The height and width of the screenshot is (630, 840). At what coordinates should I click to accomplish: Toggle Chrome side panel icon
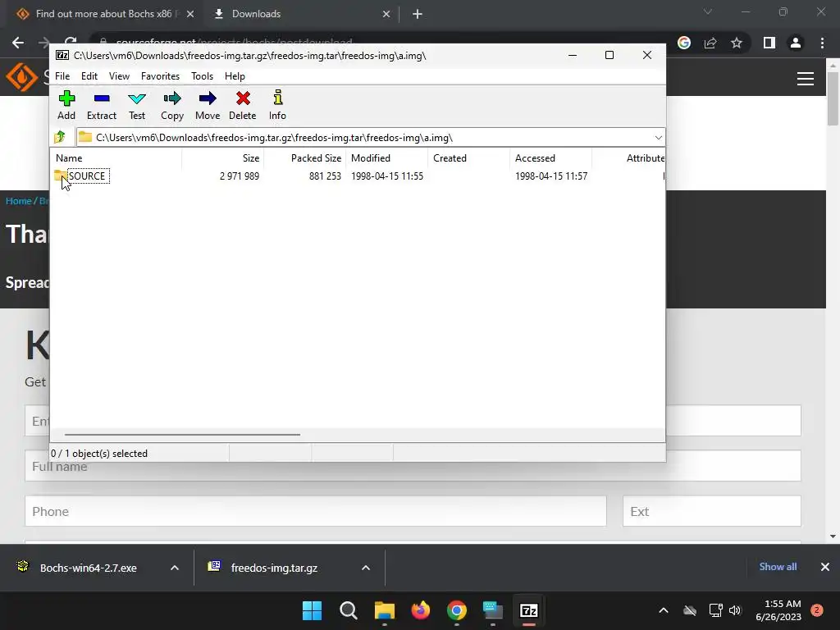[x=769, y=43]
